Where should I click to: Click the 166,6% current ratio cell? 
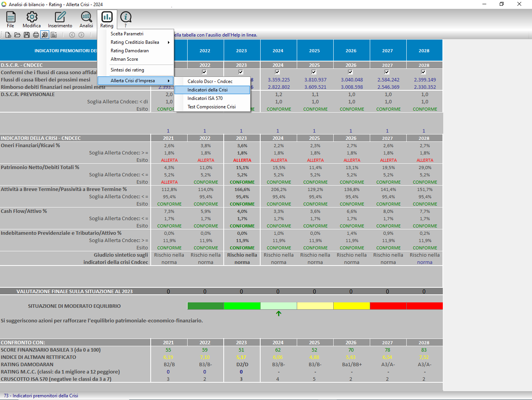[x=242, y=189]
